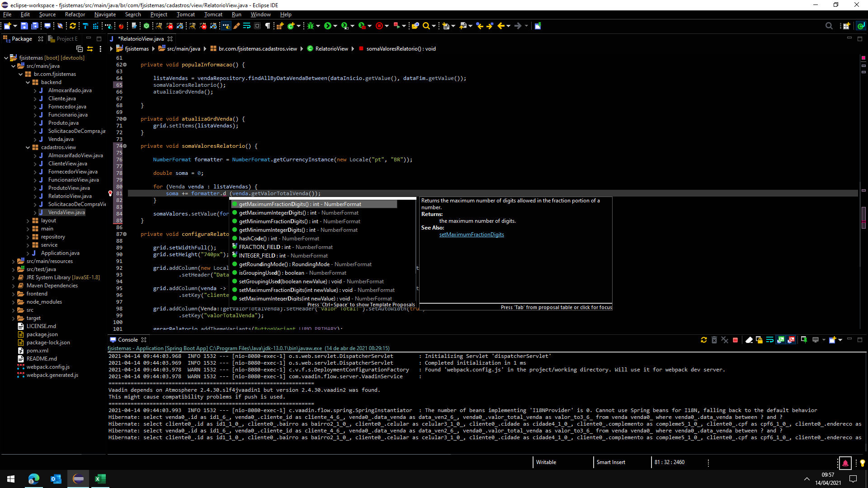Viewport: 868px width, 488px height.
Task: Click the debug bug icon in toolbar
Action: click(310, 26)
